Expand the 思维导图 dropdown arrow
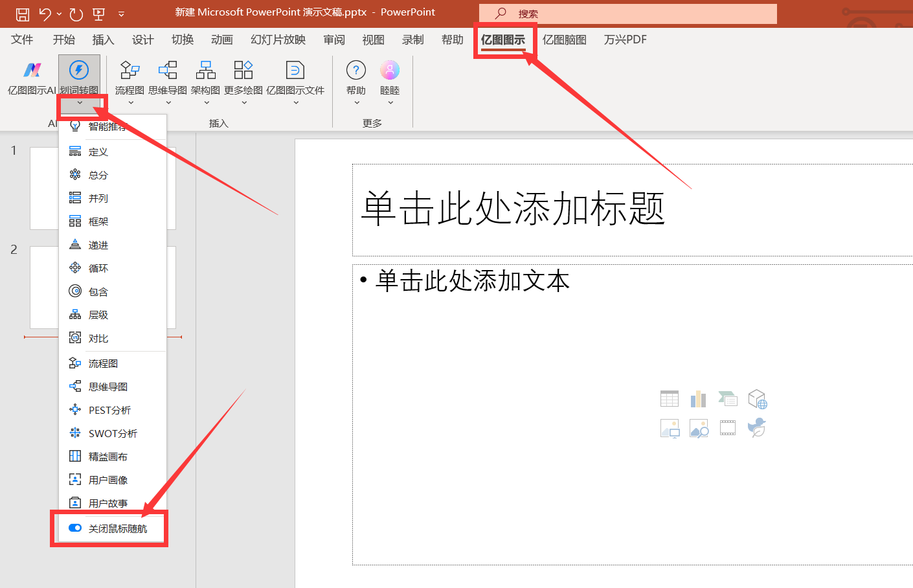The image size is (913, 588). pyautogui.click(x=167, y=101)
